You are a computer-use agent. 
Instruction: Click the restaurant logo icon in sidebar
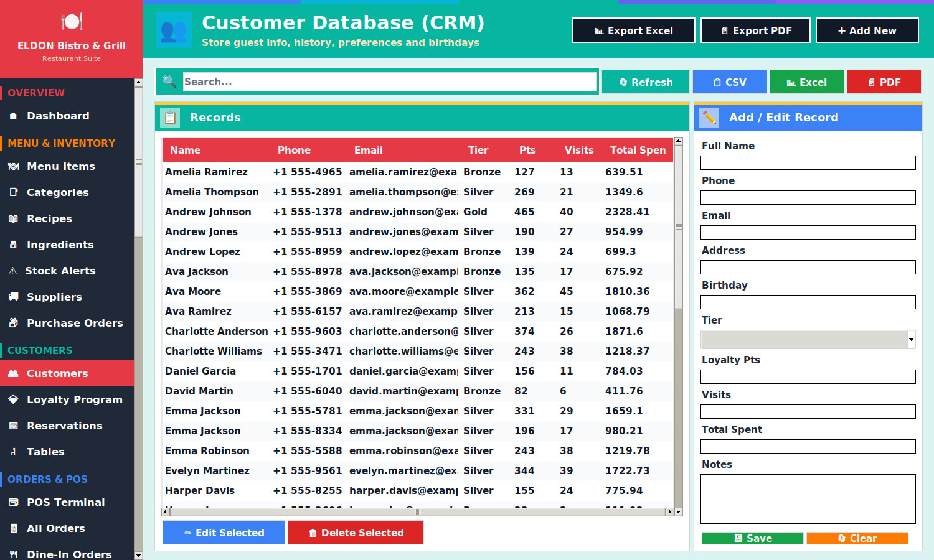click(x=72, y=22)
